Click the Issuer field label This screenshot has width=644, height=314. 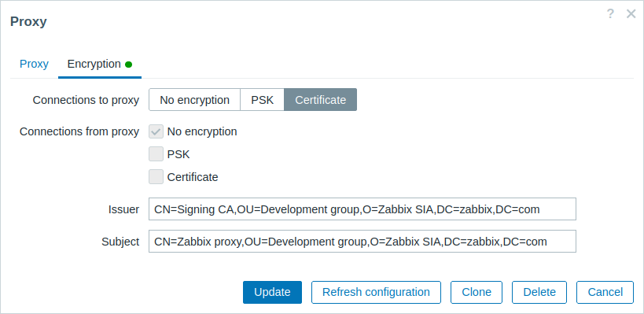click(x=123, y=209)
